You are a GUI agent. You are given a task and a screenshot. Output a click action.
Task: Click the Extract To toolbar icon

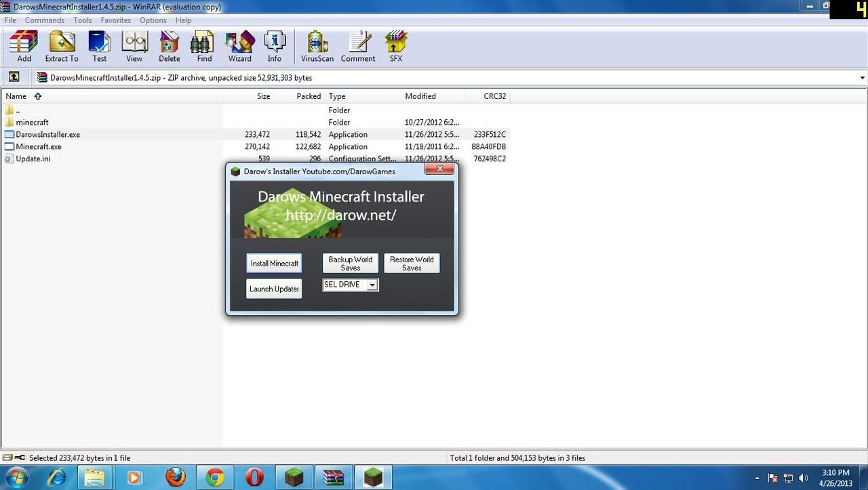pos(62,46)
